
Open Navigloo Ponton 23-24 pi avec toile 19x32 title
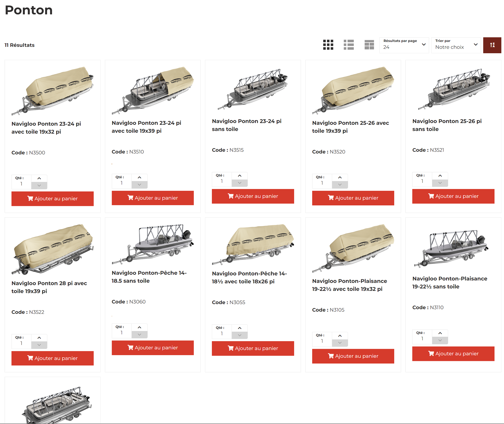pyautogui.click(x=46, y=128)
